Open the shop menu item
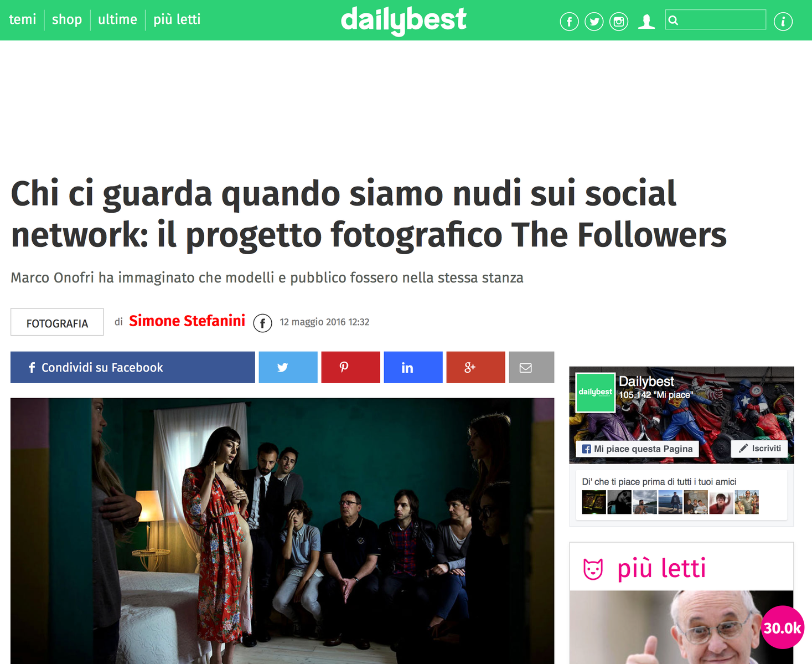812x664 pixels. point(67,19)
